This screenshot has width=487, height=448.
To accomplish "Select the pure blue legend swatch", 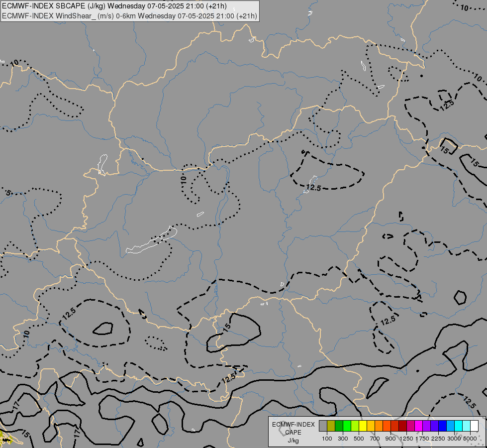I will pyautogui.click(x=442, y=426).
